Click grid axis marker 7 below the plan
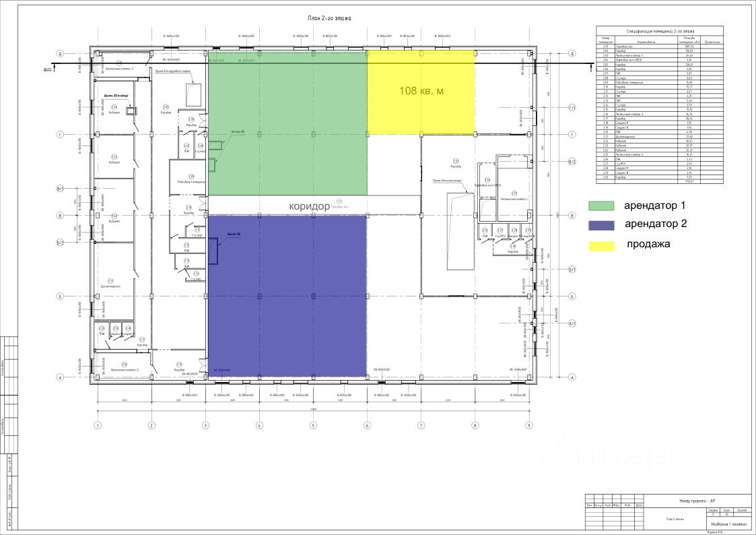 421,425
